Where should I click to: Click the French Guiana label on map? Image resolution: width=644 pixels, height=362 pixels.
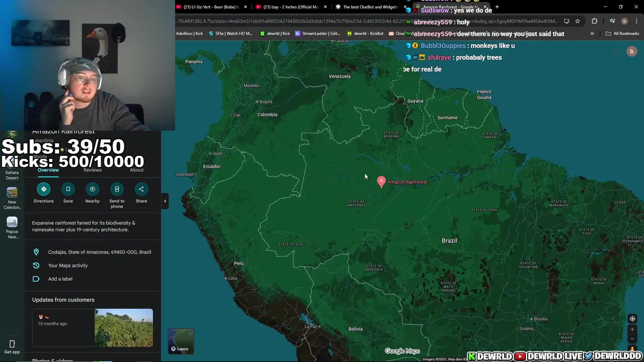tap(484, 95)
